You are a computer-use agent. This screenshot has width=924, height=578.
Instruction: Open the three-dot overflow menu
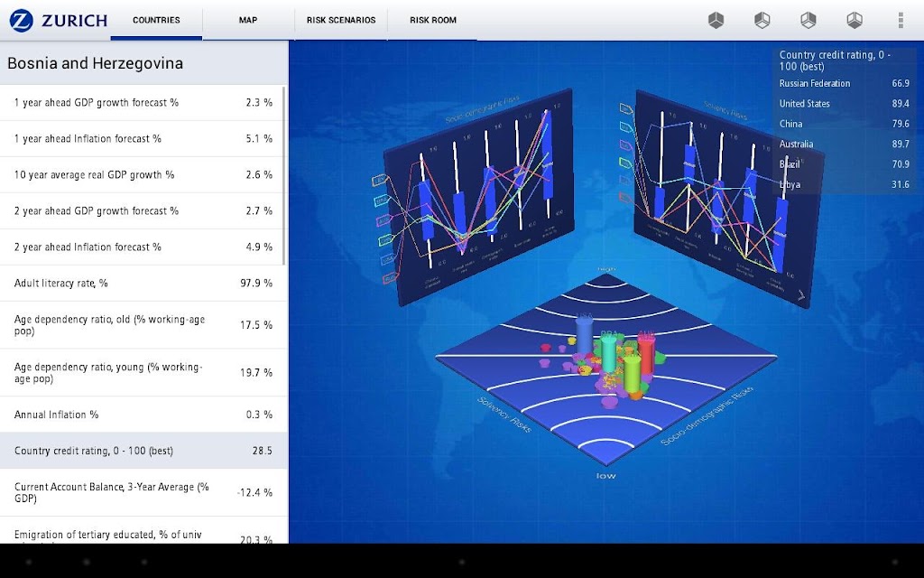point(901,20)
